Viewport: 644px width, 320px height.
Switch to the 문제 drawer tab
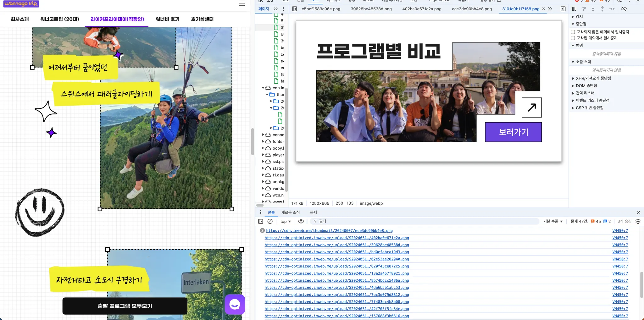[x=314, y=212]
